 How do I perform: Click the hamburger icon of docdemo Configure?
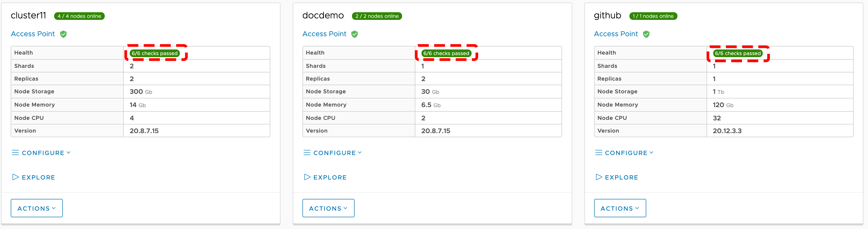(307, 153)
